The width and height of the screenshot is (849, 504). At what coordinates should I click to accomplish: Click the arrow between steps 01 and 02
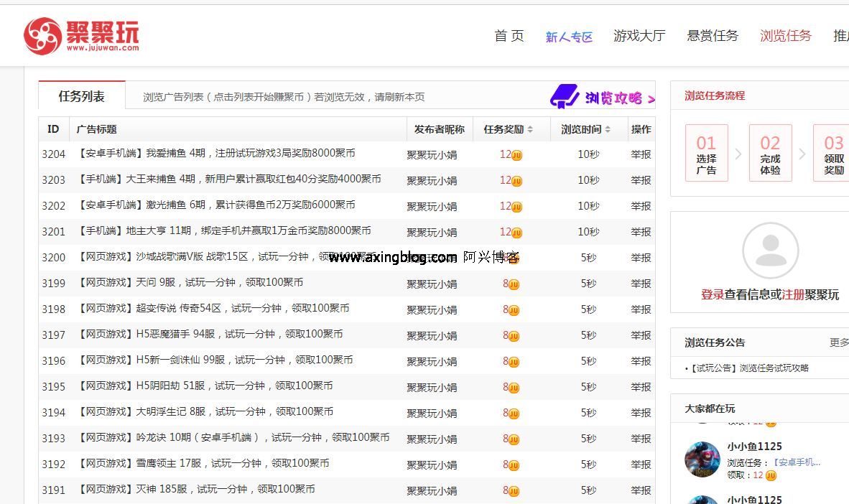tap(738, 154)
